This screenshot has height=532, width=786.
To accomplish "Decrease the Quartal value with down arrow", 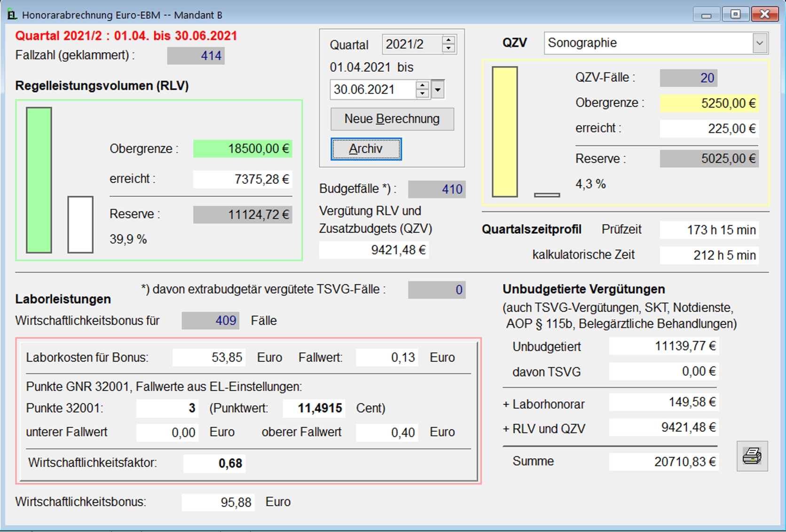I will point(448,48).
